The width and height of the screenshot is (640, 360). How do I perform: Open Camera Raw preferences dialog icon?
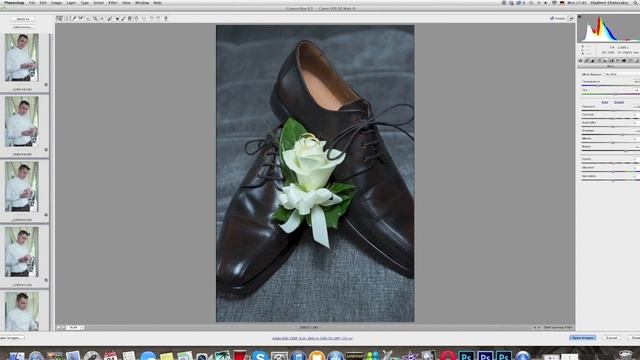pyautogui.click(x=144, y=18)
